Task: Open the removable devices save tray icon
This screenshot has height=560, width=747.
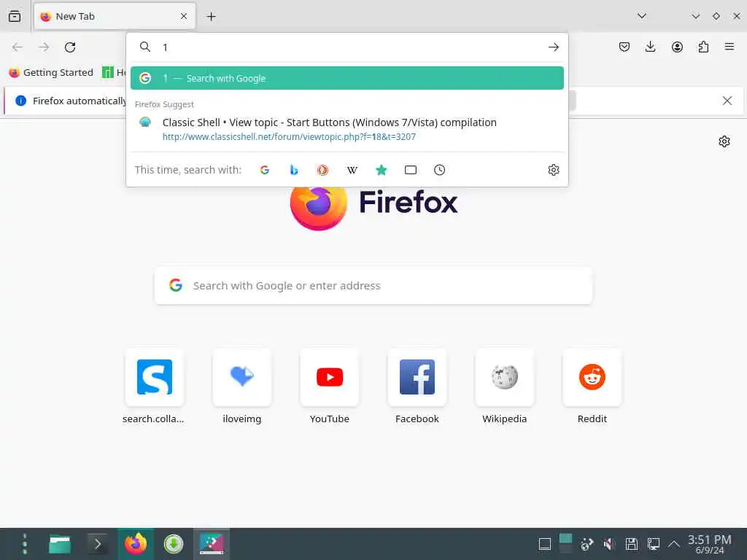Action: click(631, 544)
